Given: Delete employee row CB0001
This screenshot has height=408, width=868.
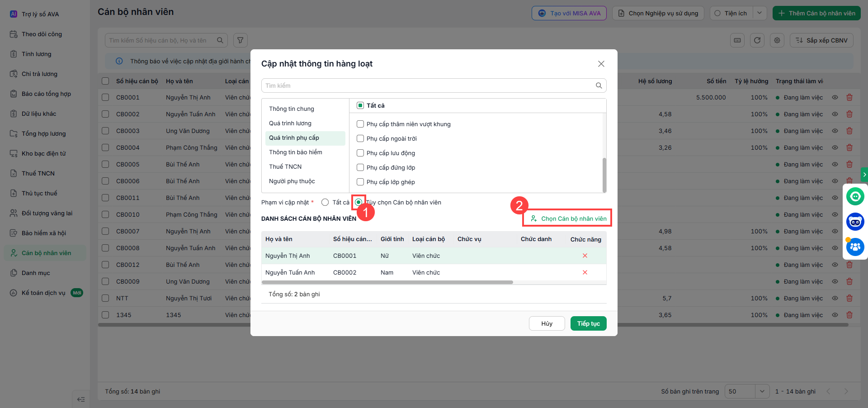Looking at the screenshot, I should [849, 97].
